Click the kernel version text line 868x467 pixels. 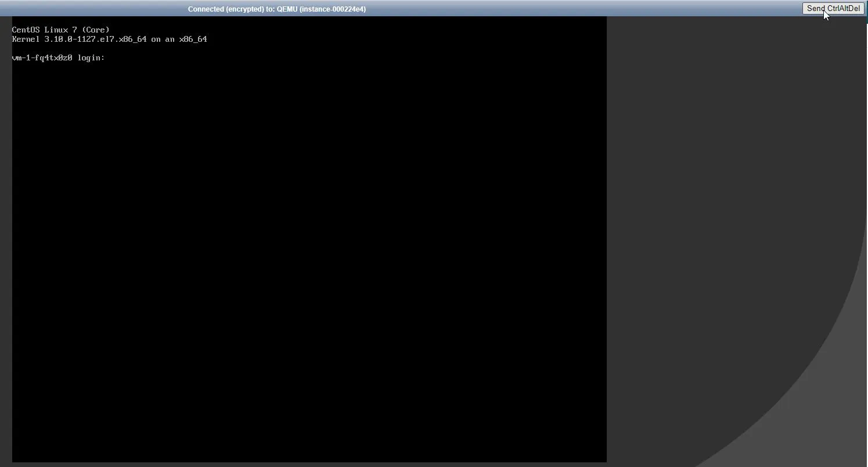110,39
